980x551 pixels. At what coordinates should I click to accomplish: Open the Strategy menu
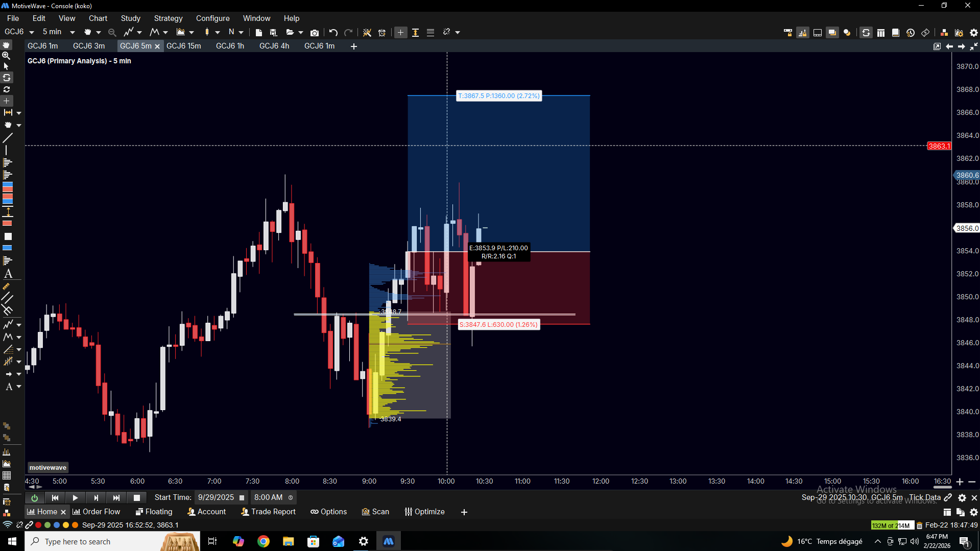(x=168, y=18)
